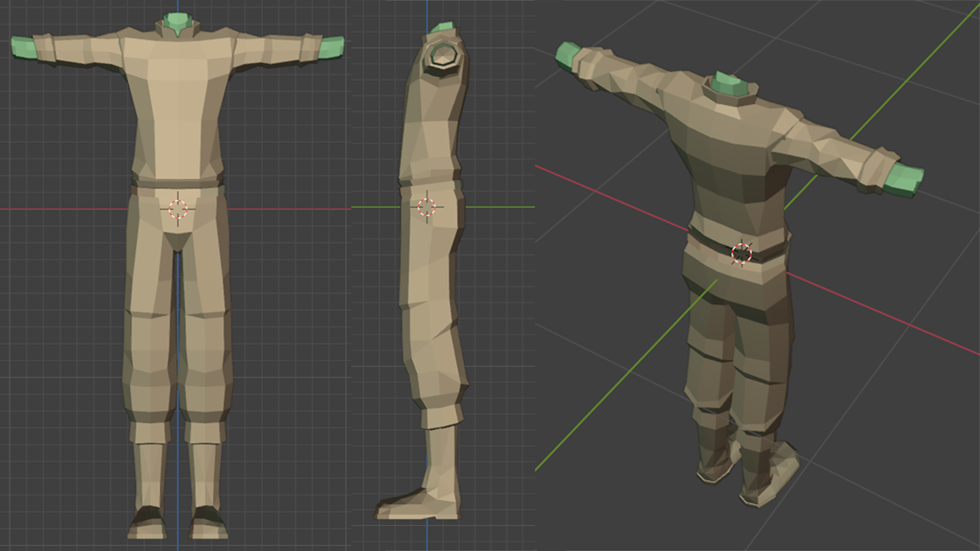Select the green neck stub in front view
Screen dimensions: 980x551
[x=178, y=22]
